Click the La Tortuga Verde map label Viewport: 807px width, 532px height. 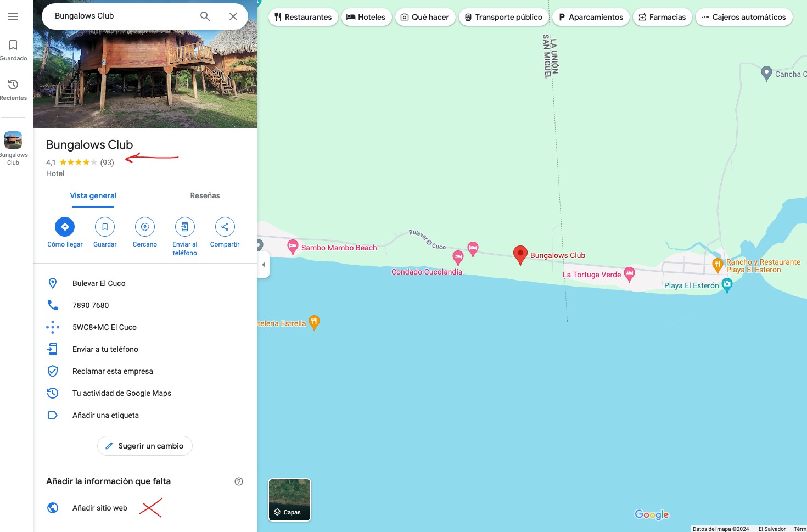pyautogui.click(x=592, y=275)
